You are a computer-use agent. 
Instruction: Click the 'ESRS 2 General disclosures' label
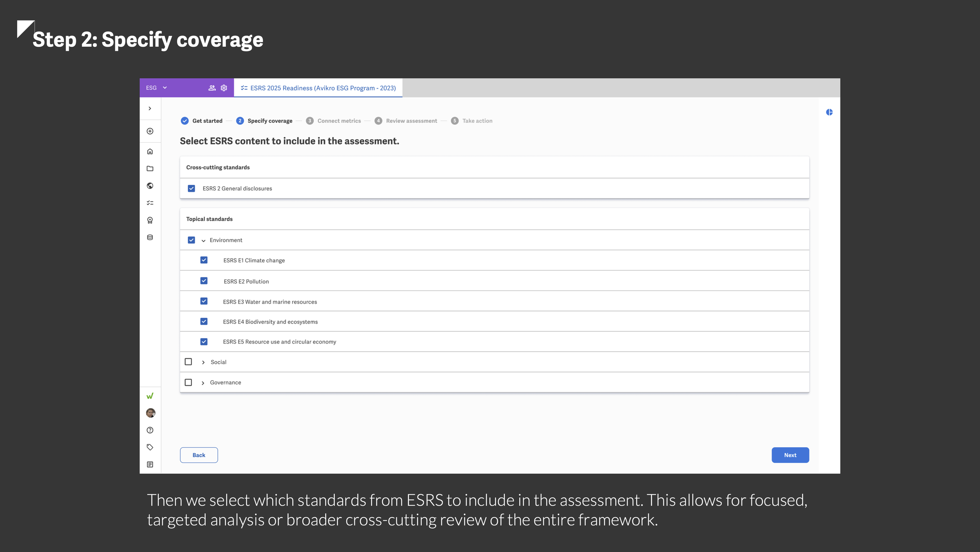237,189
